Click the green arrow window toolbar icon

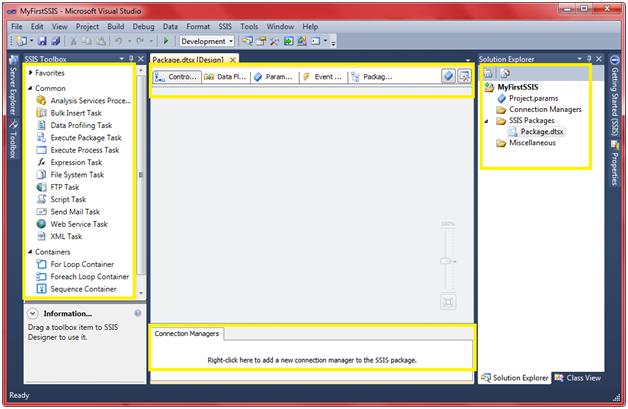pos(288,41)
